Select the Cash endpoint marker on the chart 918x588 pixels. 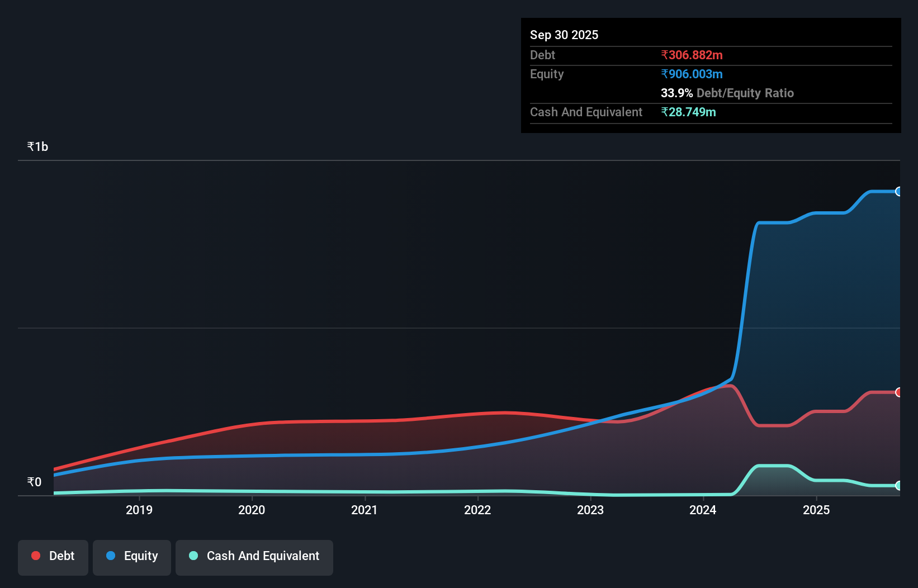click(899, 486)
